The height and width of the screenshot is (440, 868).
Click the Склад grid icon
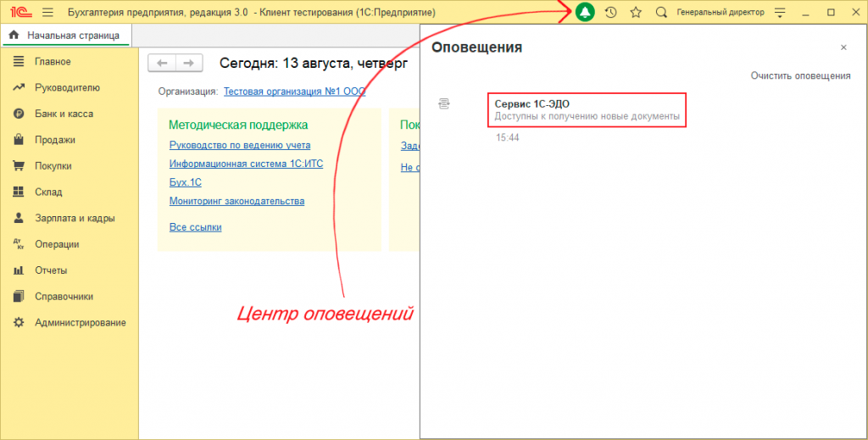(19, 192)
